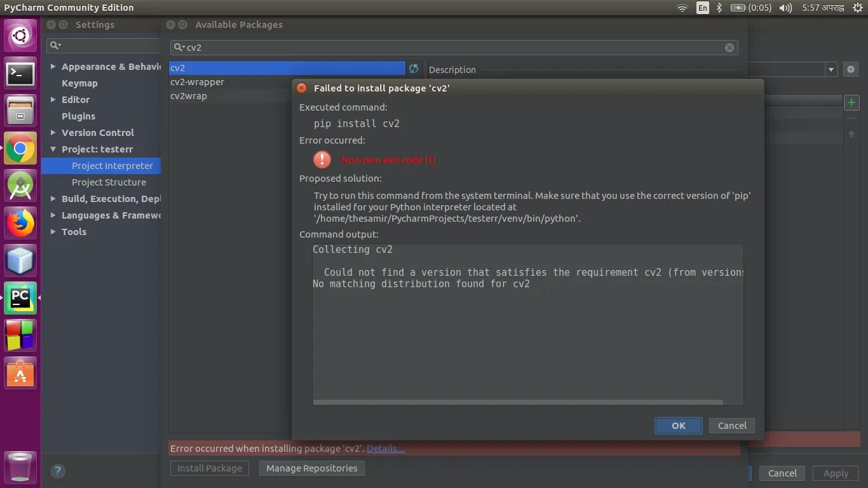Click Manage Repositories button
Screen dimensions: 868x488
(312, 468)
